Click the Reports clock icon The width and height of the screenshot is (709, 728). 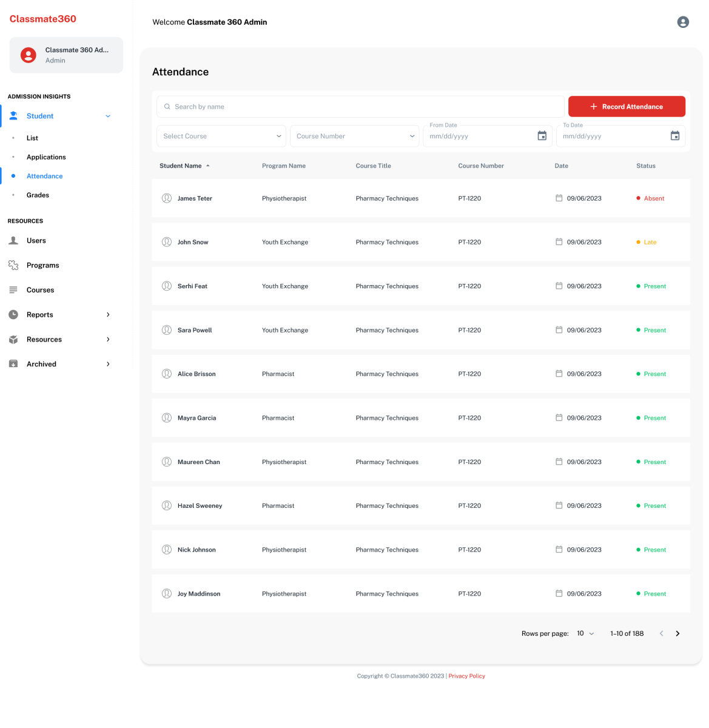point(13,314)
